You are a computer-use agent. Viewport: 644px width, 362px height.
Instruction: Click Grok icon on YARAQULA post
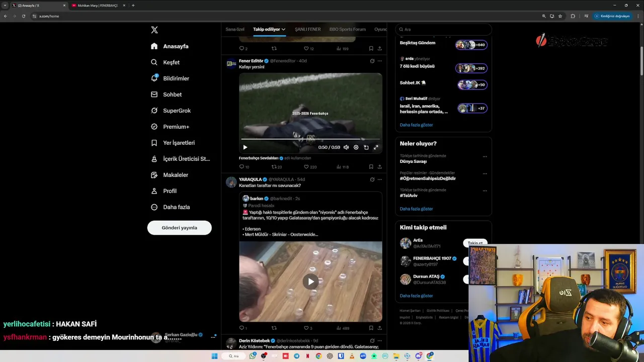point(372,179)
